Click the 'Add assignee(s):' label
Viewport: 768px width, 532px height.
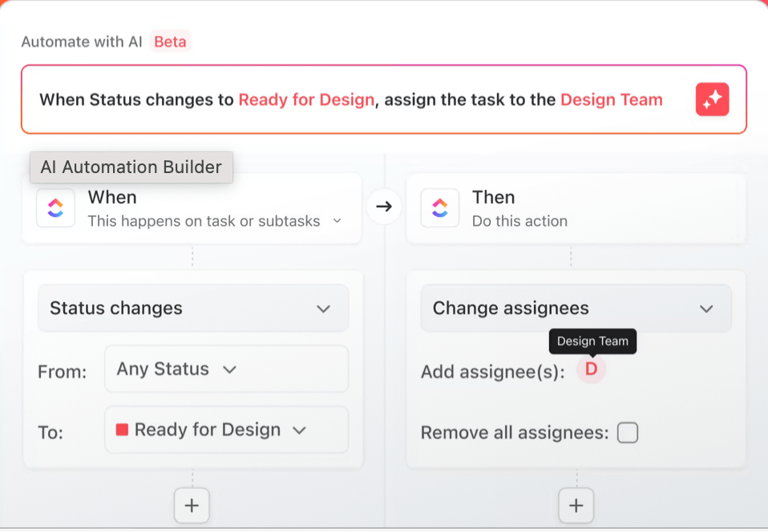click(x=493, y=372)
